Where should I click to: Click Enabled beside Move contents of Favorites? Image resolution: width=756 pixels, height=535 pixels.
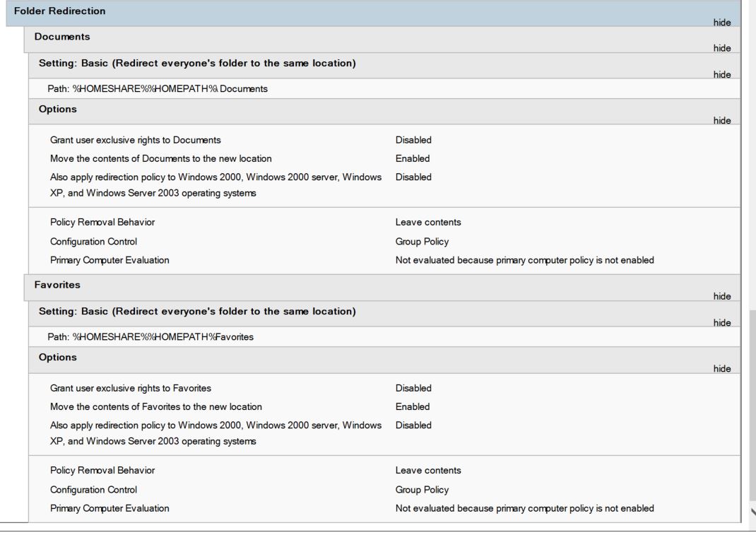coord(412,406)
